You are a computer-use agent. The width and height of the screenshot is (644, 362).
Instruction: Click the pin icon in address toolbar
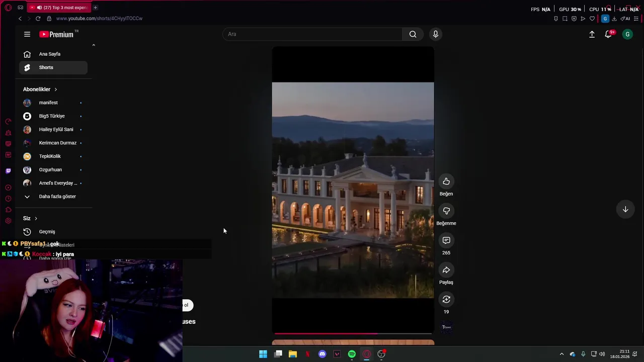(x=555, y=19)
